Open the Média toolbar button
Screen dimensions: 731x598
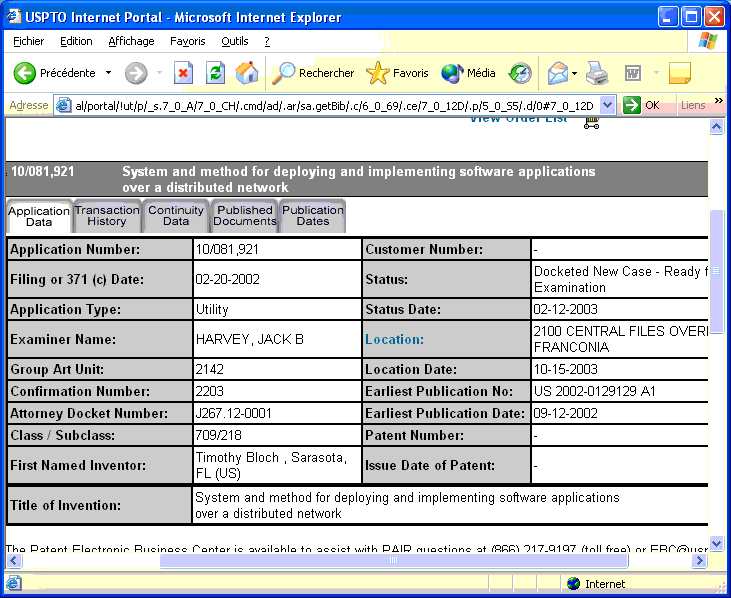point(468,73)
